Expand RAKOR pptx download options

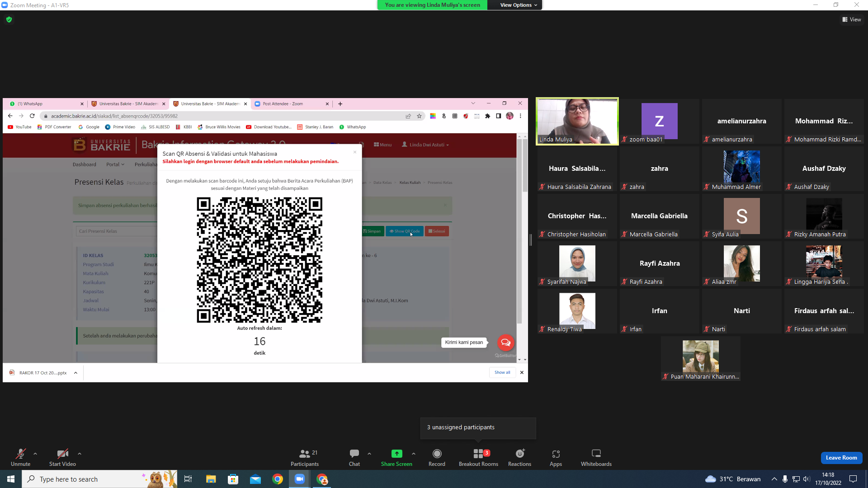[x=75, y=373]
